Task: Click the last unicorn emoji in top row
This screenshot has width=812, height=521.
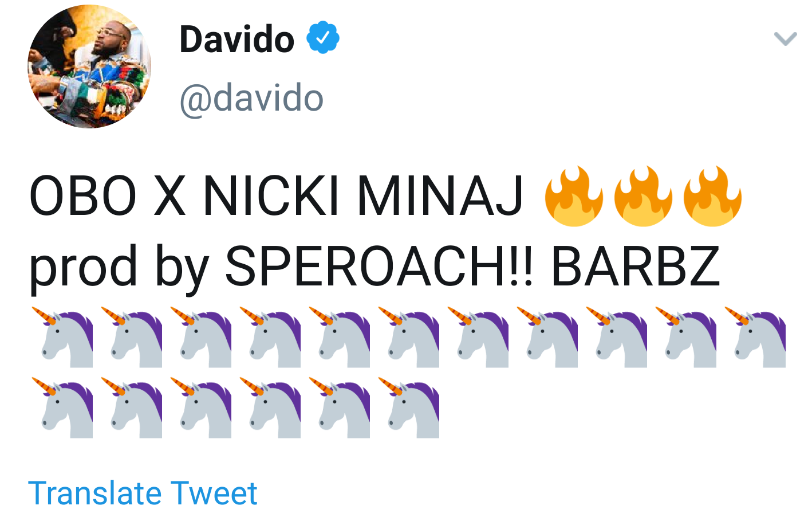Action: coord(755,337)
